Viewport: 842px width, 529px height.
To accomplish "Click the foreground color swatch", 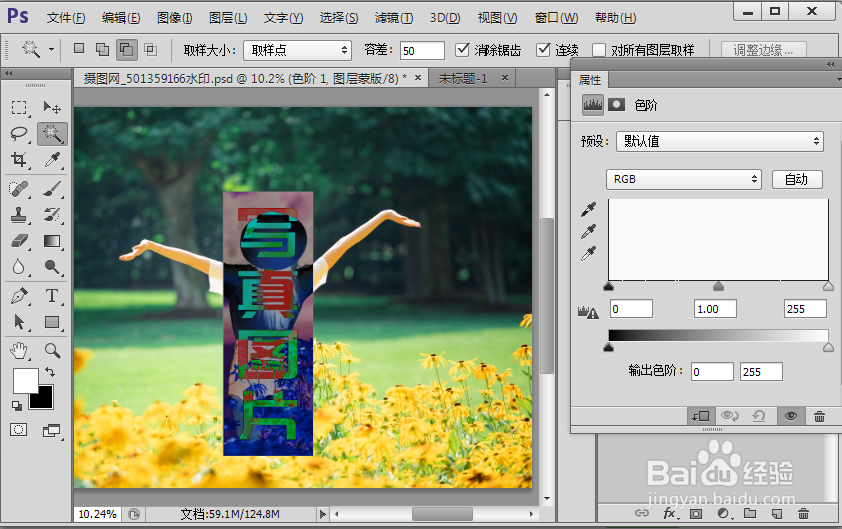I will pyautogui.click(x=24, y=379).
